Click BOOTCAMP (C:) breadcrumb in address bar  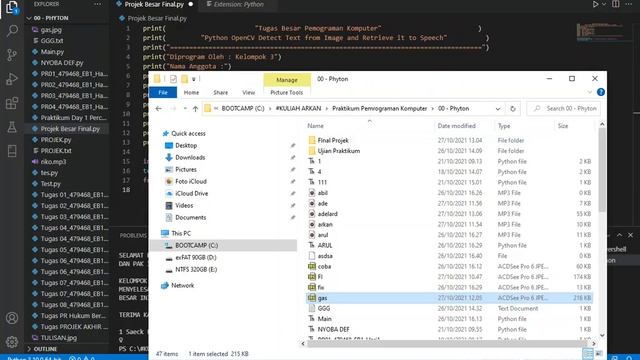[x=243, y=109]
